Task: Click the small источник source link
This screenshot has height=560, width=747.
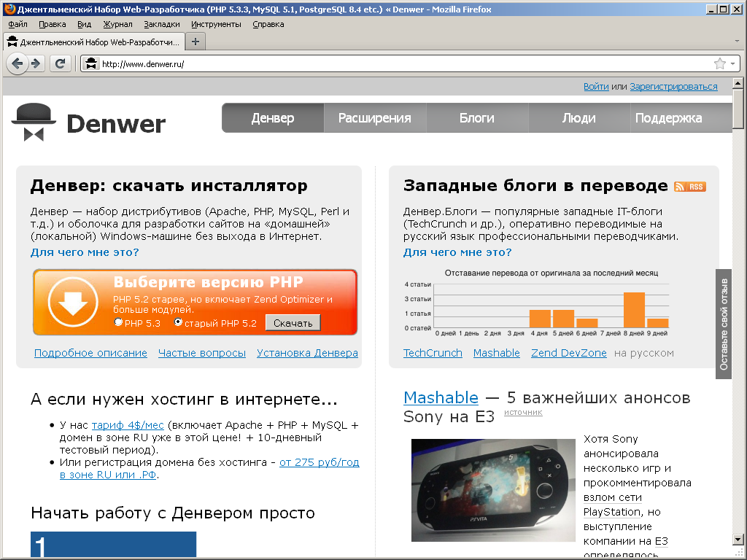Action: coord(523,412)
